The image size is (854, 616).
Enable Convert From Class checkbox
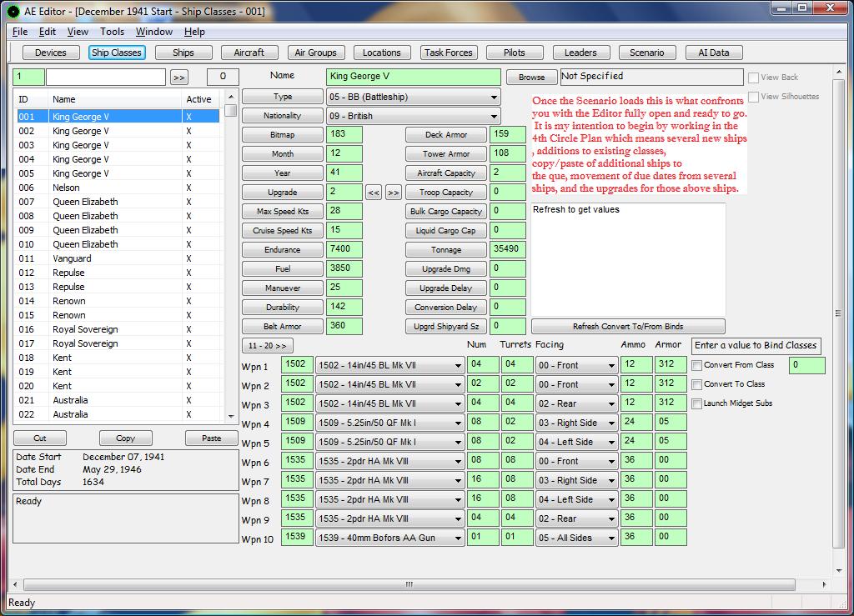click(x=696, y=365)
